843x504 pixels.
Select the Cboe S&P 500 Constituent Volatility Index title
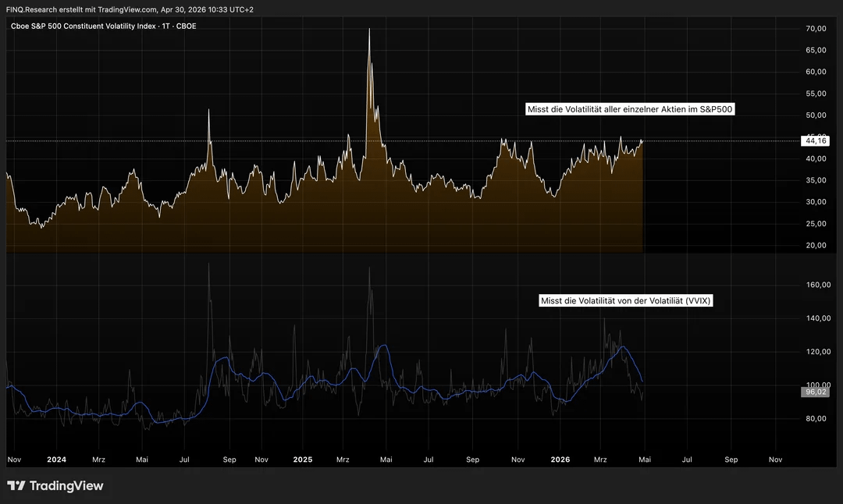pos(102,26)
